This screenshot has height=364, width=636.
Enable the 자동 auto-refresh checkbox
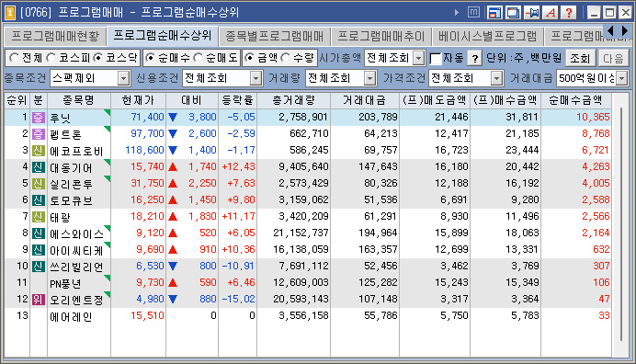pos(436,59)
